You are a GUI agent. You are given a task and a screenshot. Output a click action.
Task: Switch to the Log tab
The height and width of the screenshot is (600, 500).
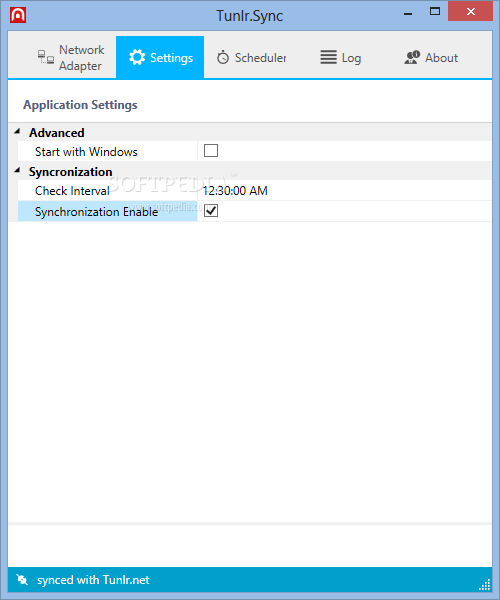click(x=340, y=57)
